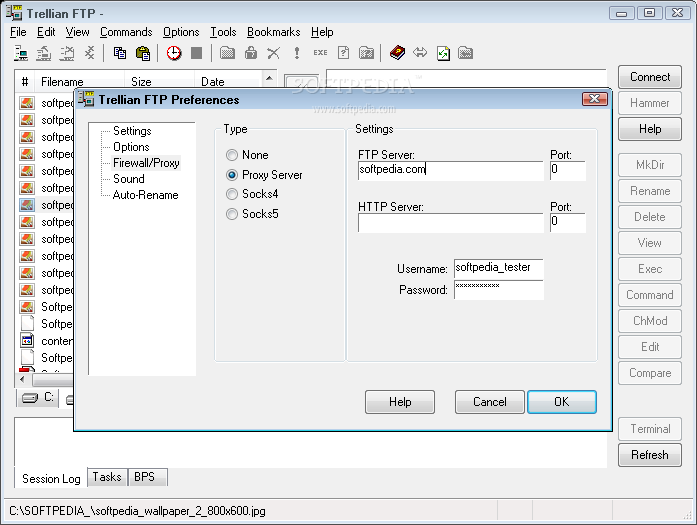Image resolution: width=697 pixels, height=525 pixels.
Task: Click the Size column header
Action: click(159, 81)
